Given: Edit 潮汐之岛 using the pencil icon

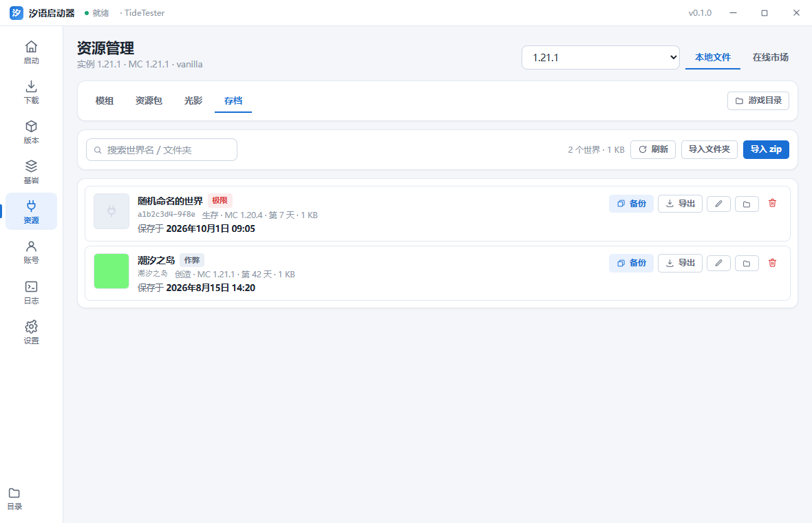Looking at the screenshot, I should 718,263.
